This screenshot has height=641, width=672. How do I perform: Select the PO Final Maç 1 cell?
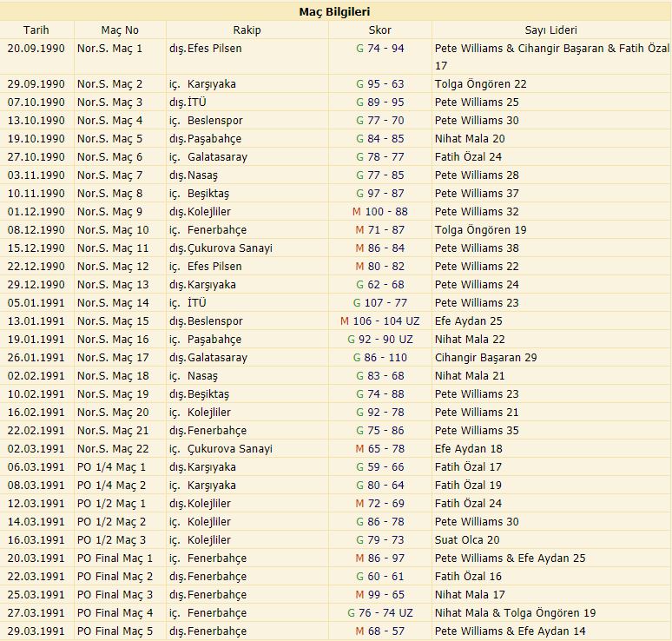[x=115, y=558]
